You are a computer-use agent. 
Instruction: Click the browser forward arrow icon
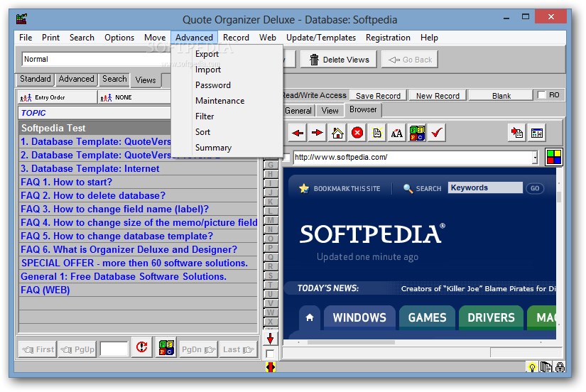[318, 133]
